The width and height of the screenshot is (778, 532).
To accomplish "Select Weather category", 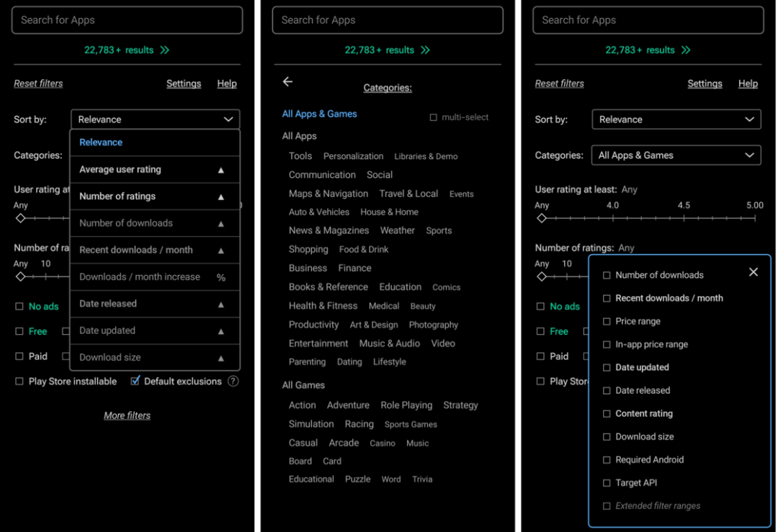I will pyautogui.click(x=398, y=230).
